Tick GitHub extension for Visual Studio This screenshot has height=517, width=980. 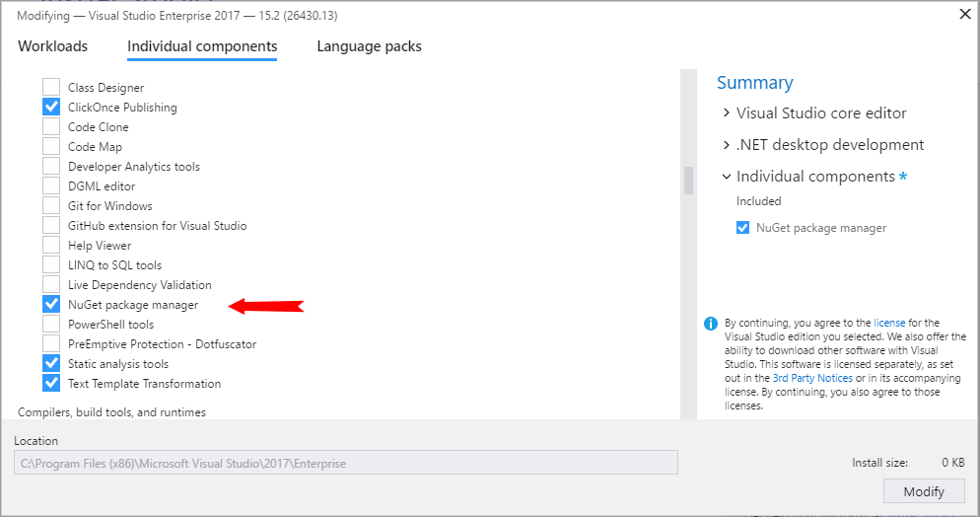[x=51, y=225]
